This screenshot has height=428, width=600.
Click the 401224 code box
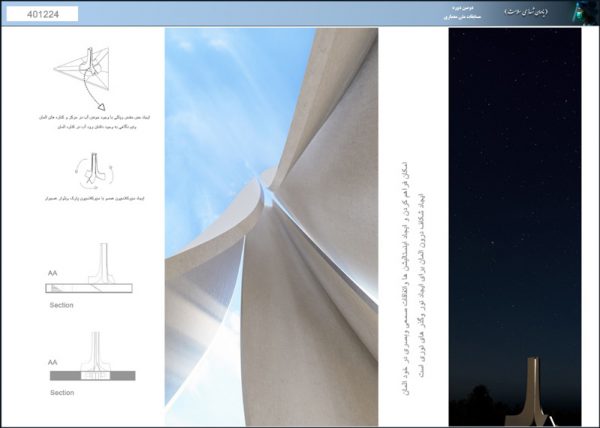pos(42,15)
